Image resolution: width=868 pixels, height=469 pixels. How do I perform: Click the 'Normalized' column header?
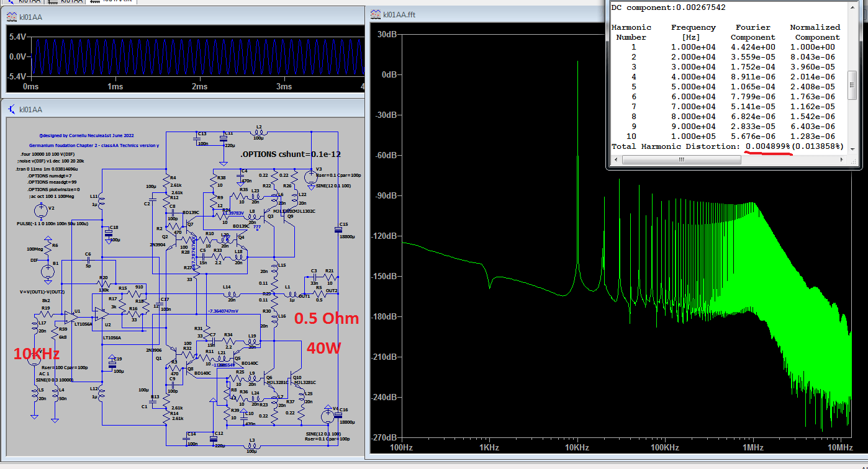pyautogui.click(x=815, y=27)
